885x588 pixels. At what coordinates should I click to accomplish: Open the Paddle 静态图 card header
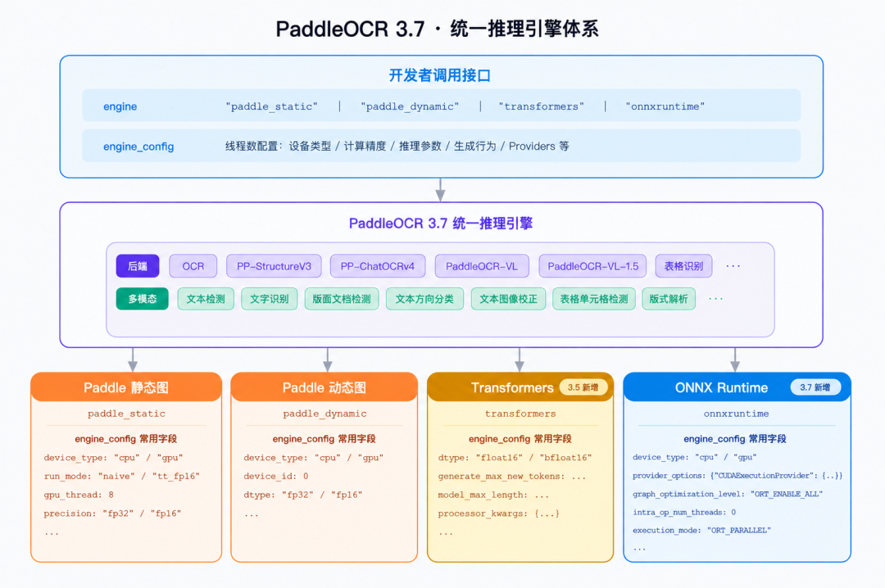tap(126, 387)
